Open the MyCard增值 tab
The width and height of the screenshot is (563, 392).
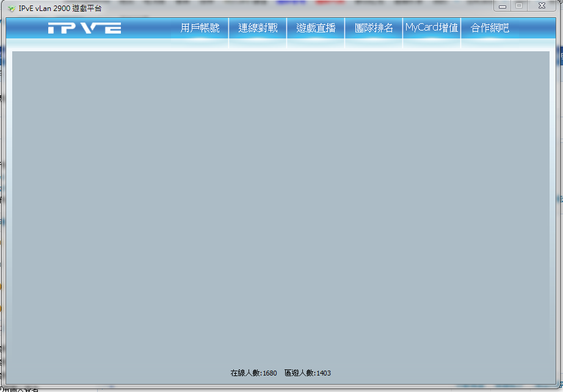(x=432, y=28)
